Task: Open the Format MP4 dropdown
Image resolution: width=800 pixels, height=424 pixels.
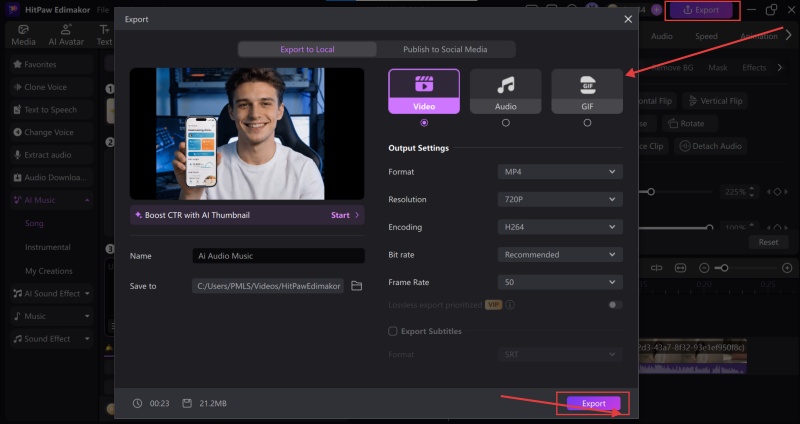Action: click(560, 172)
